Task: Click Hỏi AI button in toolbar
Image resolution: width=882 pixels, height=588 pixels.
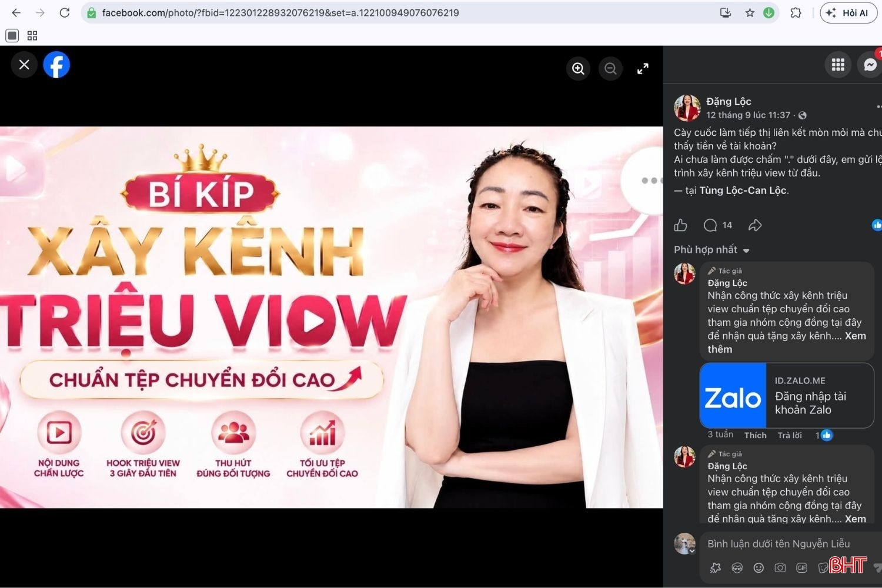Action: point(848,12)
